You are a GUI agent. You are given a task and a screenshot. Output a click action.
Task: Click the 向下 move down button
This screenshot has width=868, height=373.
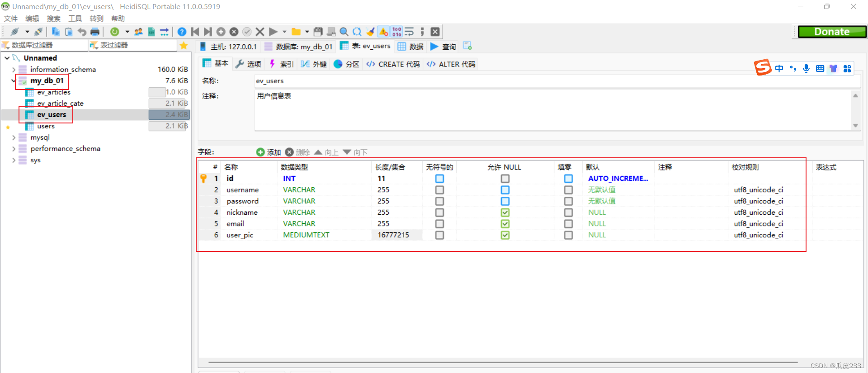click(x=355, y=152)
